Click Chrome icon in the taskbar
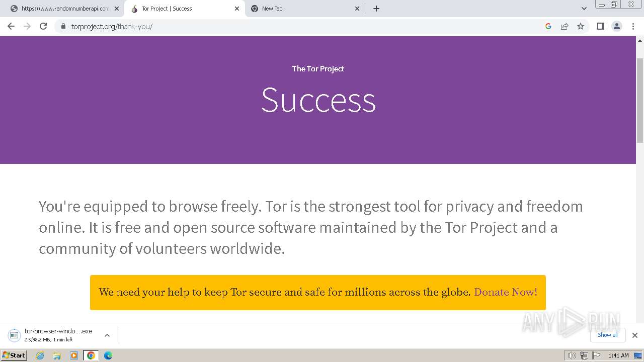The width and height of the screenshot is (644, 362). click(x=91, y=355)
